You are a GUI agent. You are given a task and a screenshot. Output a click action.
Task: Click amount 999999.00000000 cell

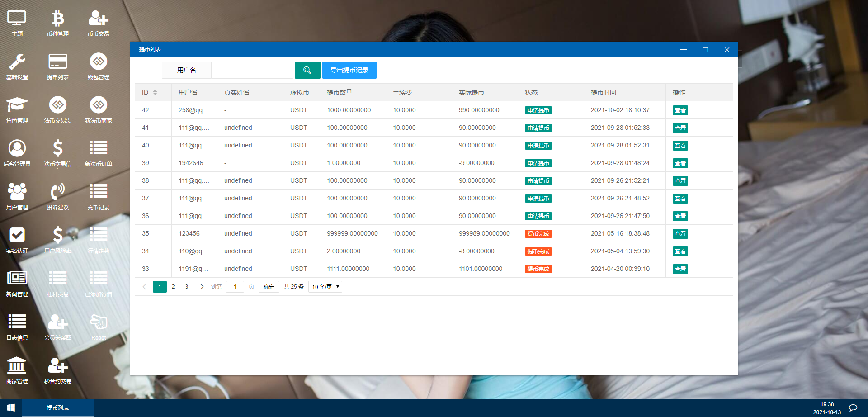pos(352,233)
